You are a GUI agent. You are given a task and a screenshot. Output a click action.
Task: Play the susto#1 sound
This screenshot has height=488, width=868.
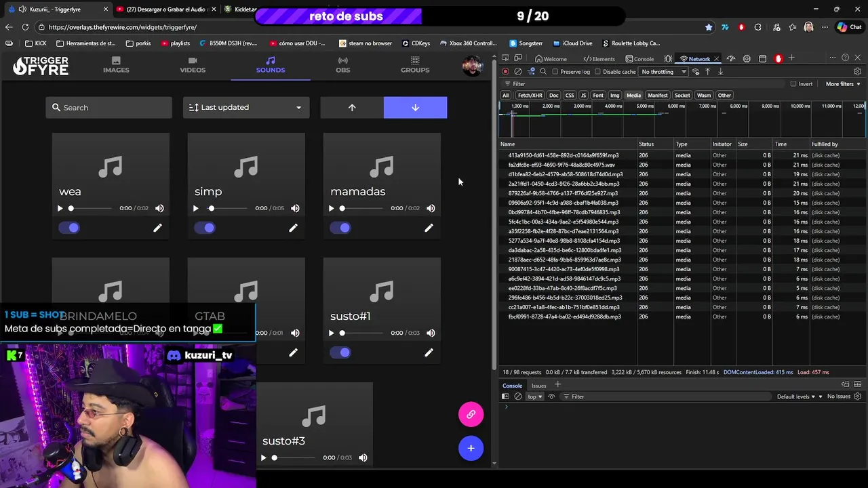pyautogui.click(x=331, y=333)
